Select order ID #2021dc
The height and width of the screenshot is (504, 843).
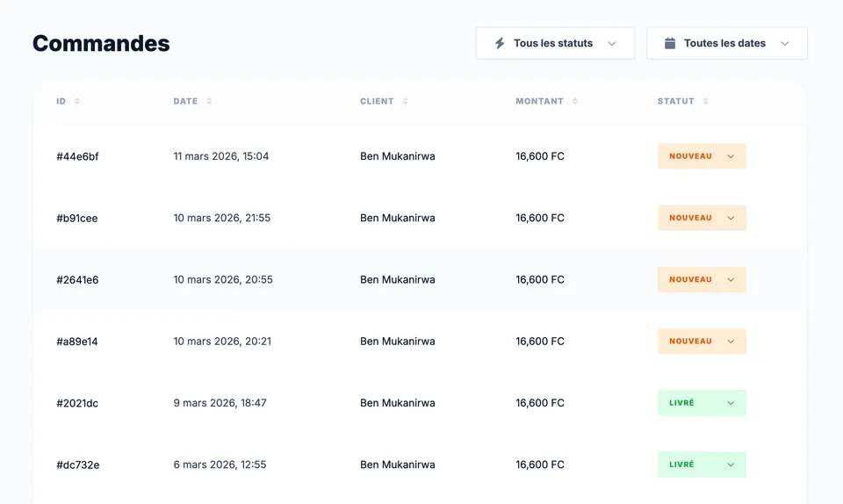[x=77, y=404]
